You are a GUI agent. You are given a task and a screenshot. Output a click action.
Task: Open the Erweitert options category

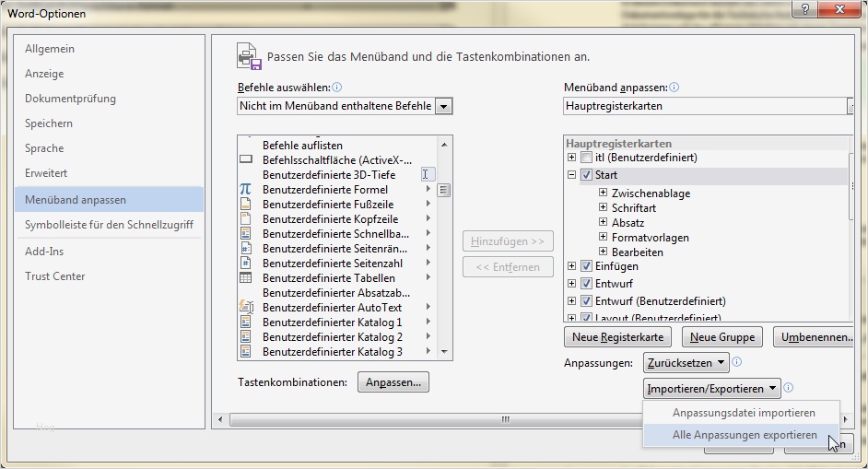click(x=46, y=173)
